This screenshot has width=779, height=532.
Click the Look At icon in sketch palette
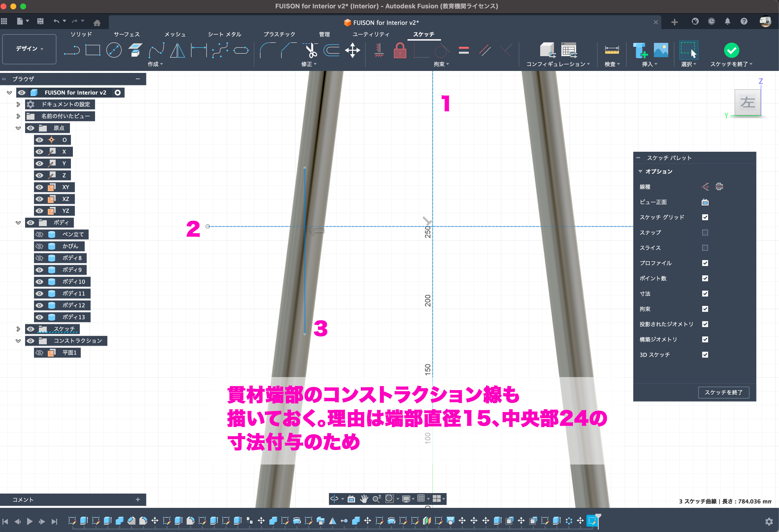coord(705,202)
